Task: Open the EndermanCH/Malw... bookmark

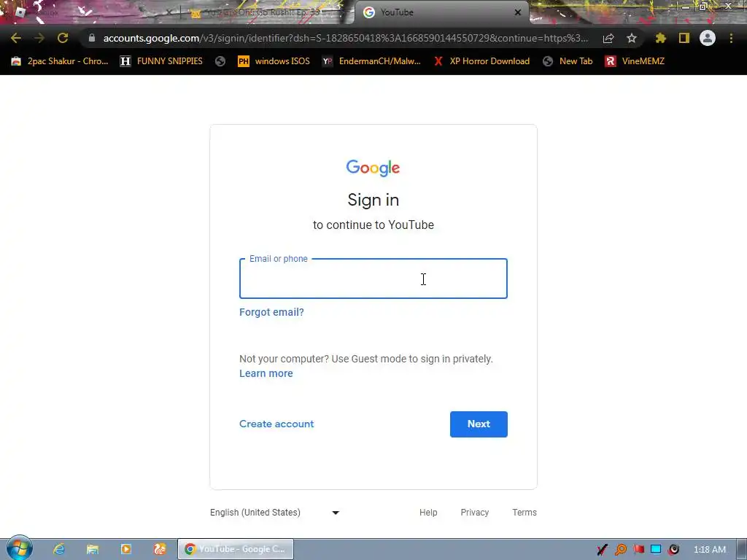Action: point(372,61)
